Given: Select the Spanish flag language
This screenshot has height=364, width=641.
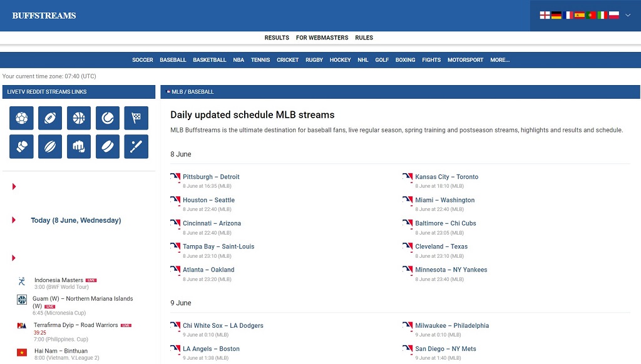Looking at the screenshot, I should point(579,15).
